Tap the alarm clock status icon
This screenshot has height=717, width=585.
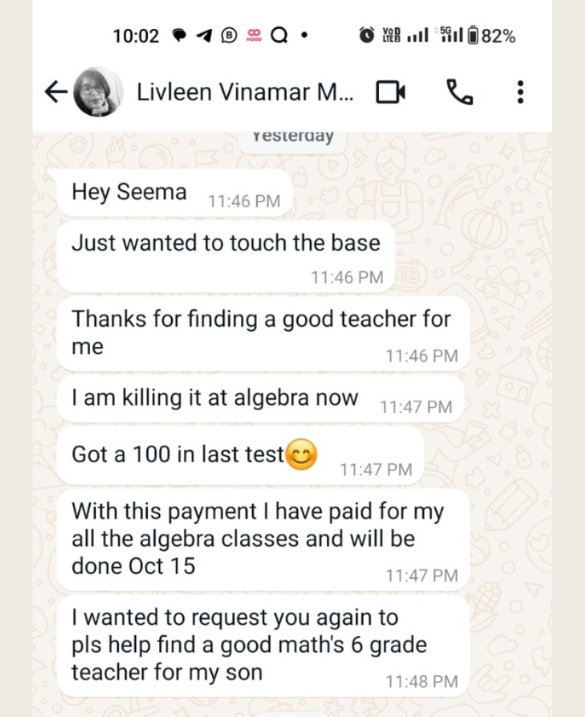(x=366, y=35)
